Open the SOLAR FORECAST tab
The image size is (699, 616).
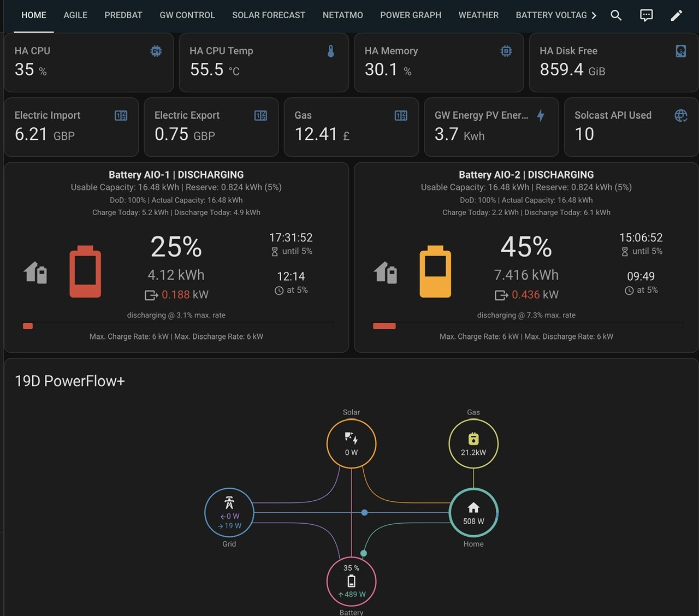269,15
